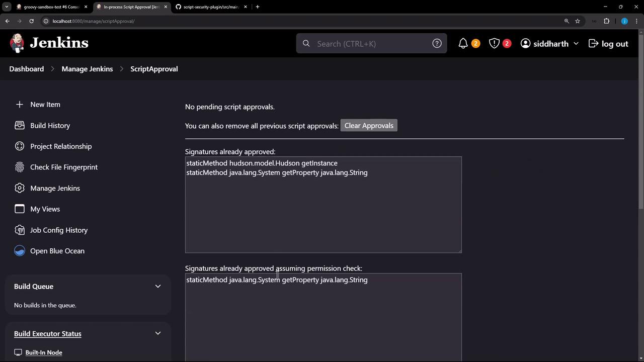Open the security warnings shield icon
Viewport: 644px width, 362px height.
click(x=494, y=44)
